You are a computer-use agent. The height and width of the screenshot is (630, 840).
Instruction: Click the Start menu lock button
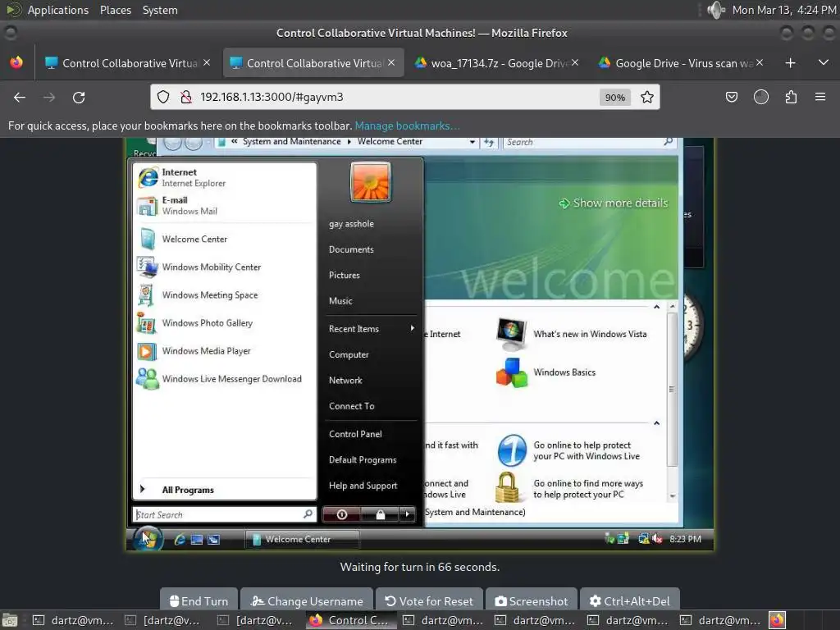coord(380,514)
